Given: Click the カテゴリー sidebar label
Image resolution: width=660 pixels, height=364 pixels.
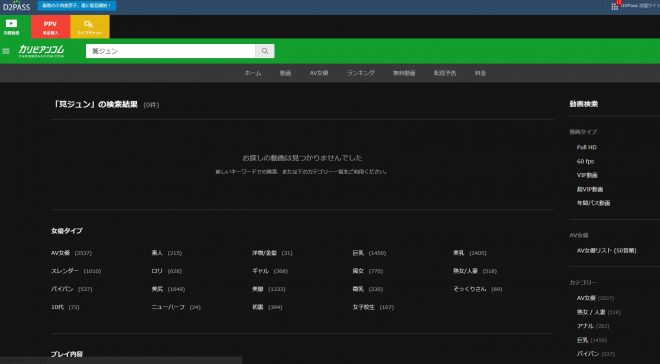Looking at the screenshot, I should (x=583, y=282).
